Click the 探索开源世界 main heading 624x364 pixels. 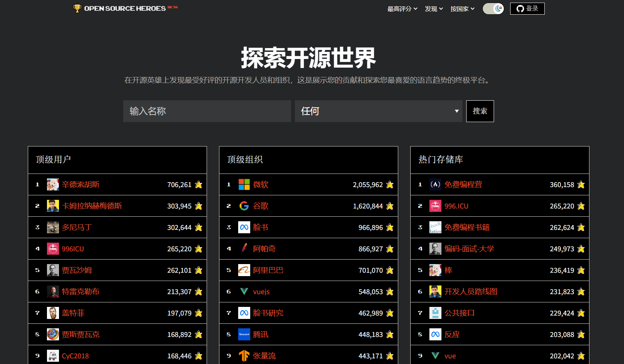pyautogui.click(x=308, y=58)
